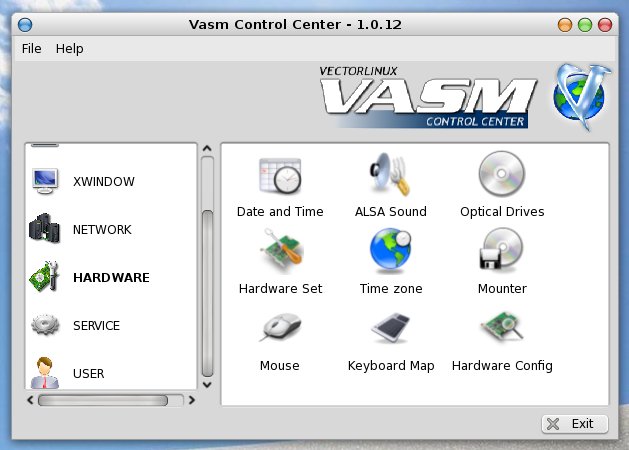Choose the XWINDOW category label
Screen dimensions: 629x450
(x=103, y=182)
